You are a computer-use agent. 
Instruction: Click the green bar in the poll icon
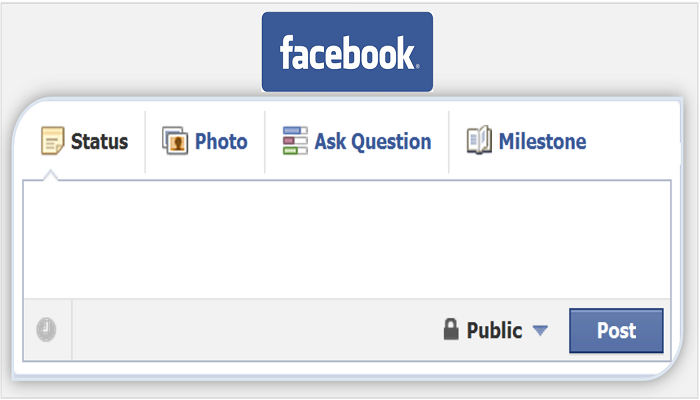pyautogui.click(x=295, y=150)
